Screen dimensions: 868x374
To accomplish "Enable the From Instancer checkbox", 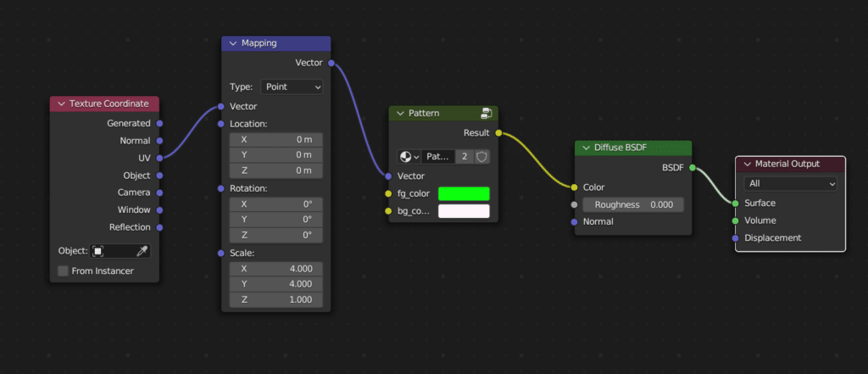I will (x=64, y=271).
